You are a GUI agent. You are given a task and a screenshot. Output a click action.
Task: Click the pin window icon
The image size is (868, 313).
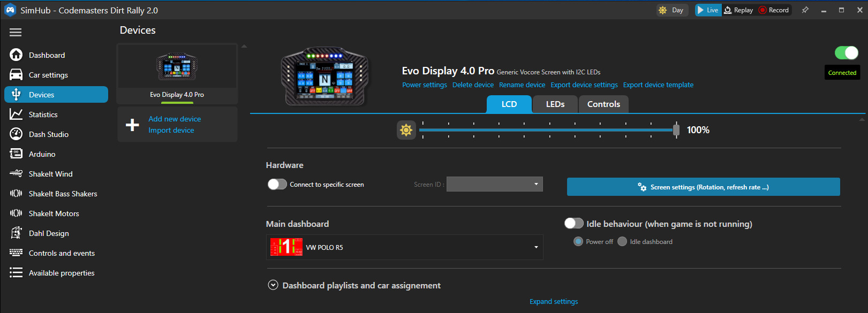point(805,10)
